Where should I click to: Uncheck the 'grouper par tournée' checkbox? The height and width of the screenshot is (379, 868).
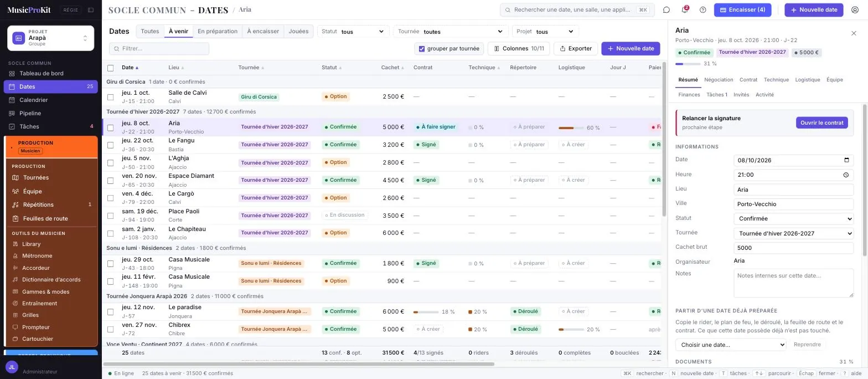pos(422,49)
